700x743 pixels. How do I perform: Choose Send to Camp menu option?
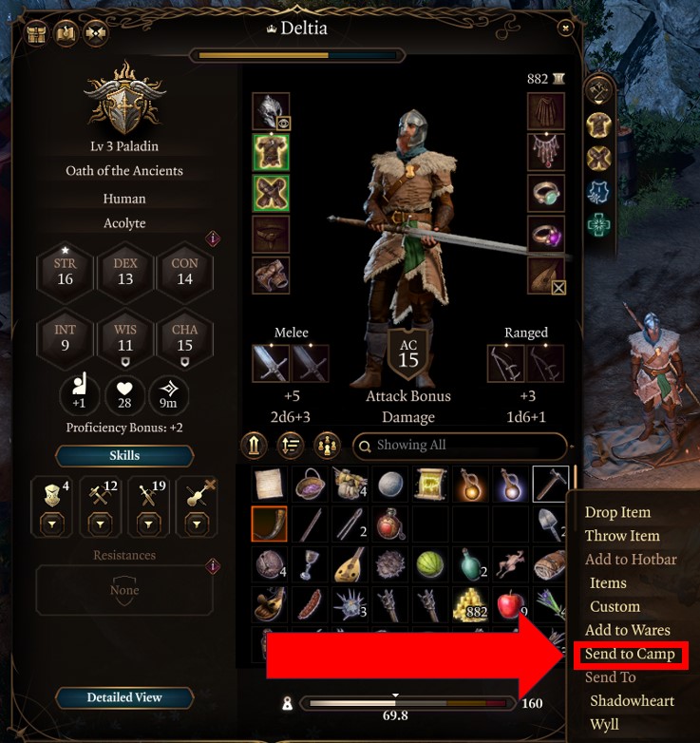630,654
